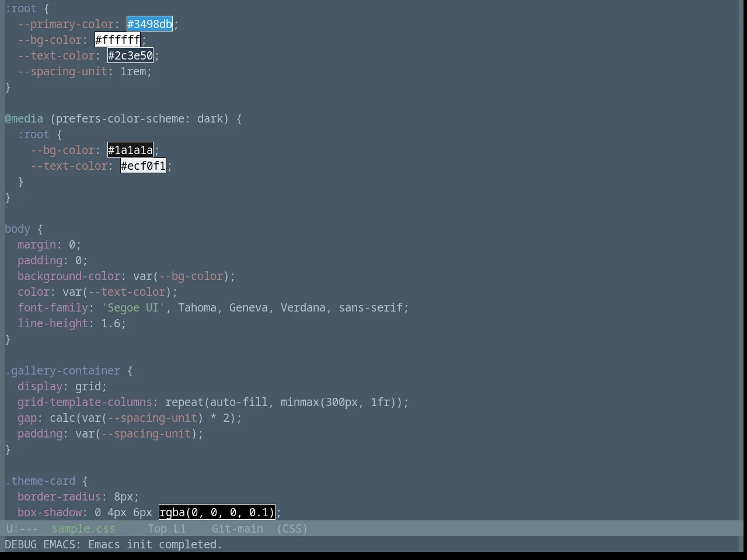Click the first :root selector
This screenshot has height=560, width=747.
21,8
